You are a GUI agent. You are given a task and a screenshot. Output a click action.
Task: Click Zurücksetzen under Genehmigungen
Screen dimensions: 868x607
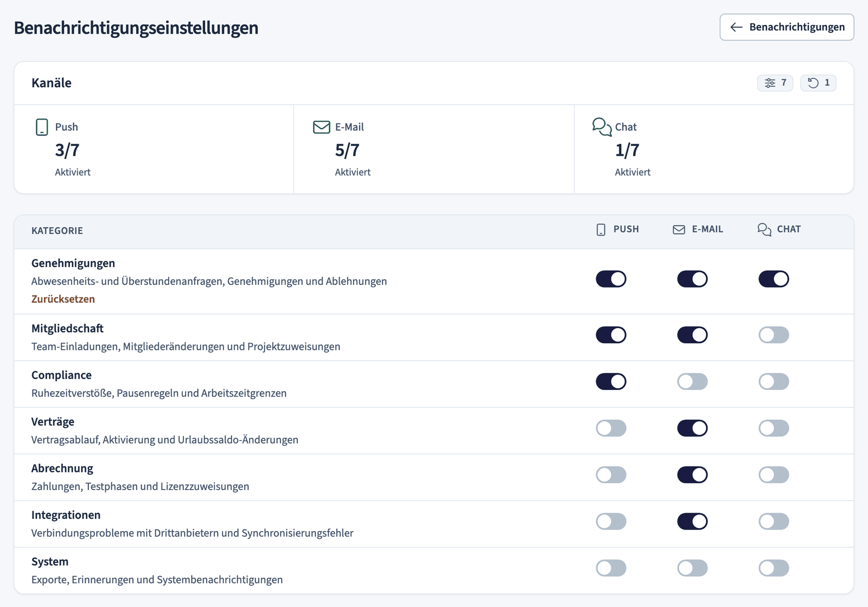point(63,299)
